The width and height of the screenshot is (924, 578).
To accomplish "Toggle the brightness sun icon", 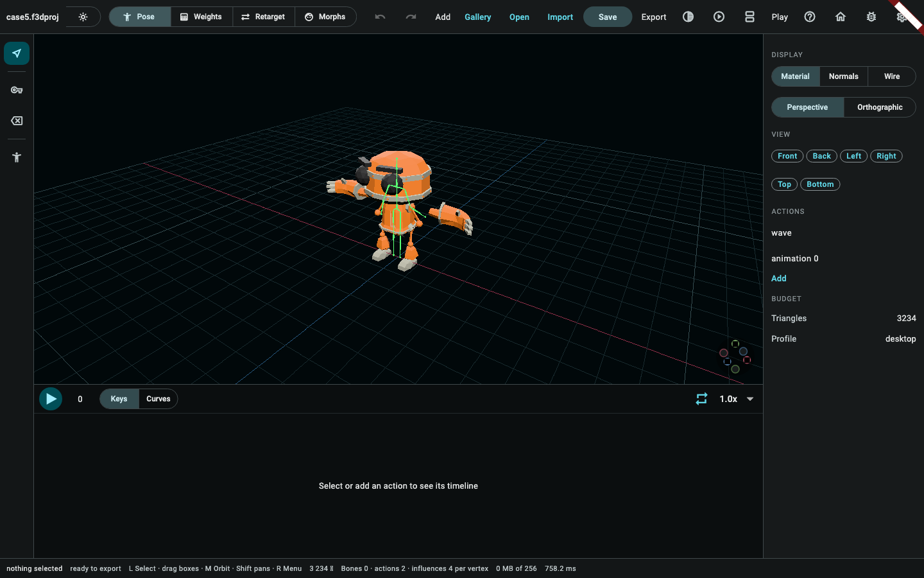I will pos(83,17).
